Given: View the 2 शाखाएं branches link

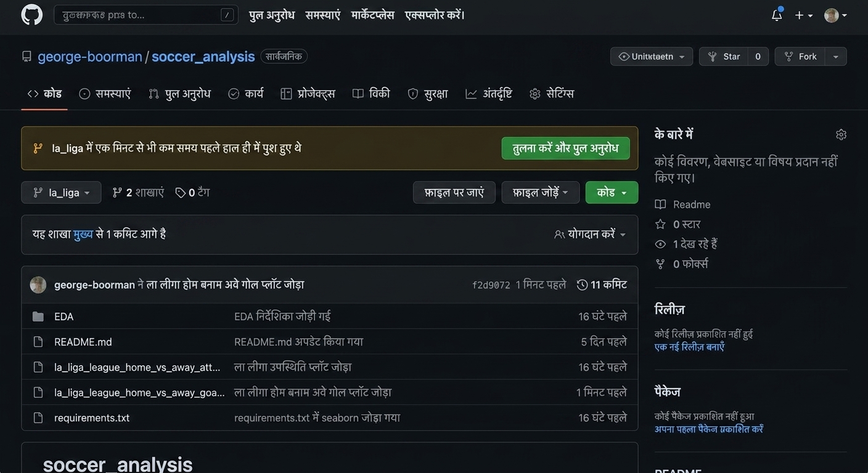Looking at the screenshot, I should pos(138,193).
